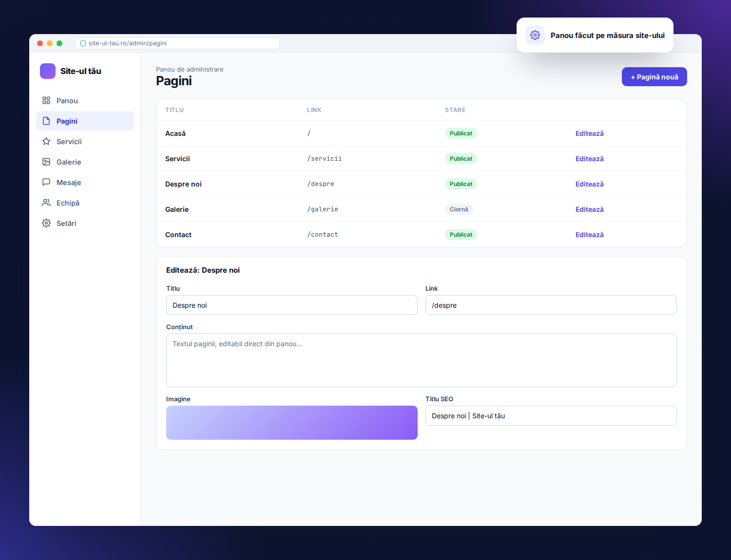The width and height of the screenshot is (731, 560).
Task: Click the Panou dashboard grid icon
Action: click(x=46, y=100)
